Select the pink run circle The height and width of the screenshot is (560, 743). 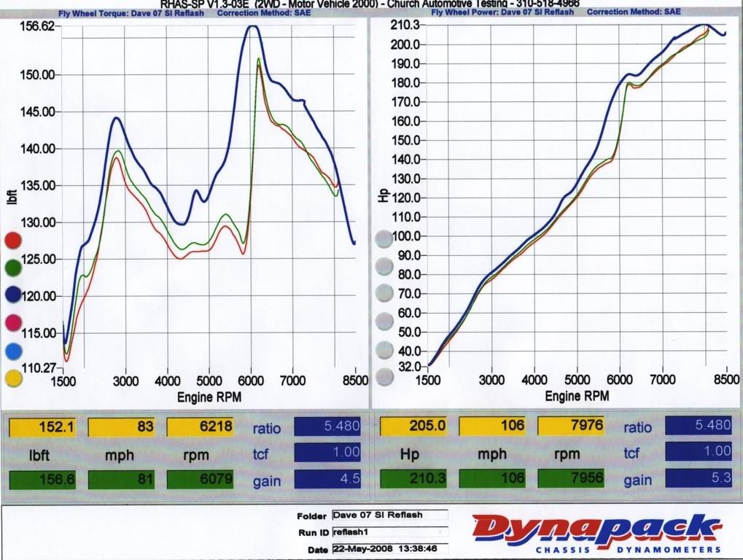click(x=12, y=322)
